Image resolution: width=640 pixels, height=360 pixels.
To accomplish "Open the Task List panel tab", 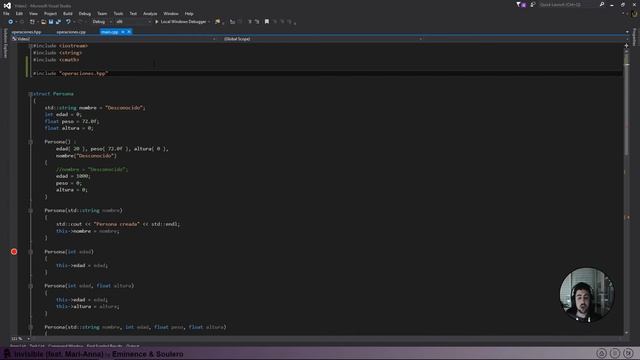I will coord(37,346).
